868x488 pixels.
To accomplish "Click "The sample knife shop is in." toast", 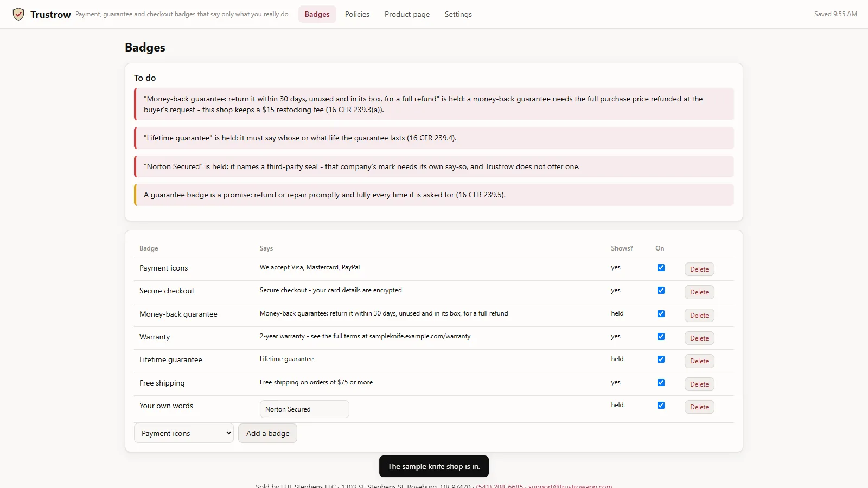I will click(434, 466).
